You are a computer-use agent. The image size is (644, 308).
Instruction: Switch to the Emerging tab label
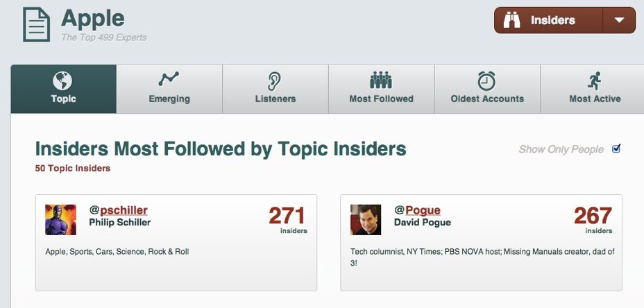169,99
